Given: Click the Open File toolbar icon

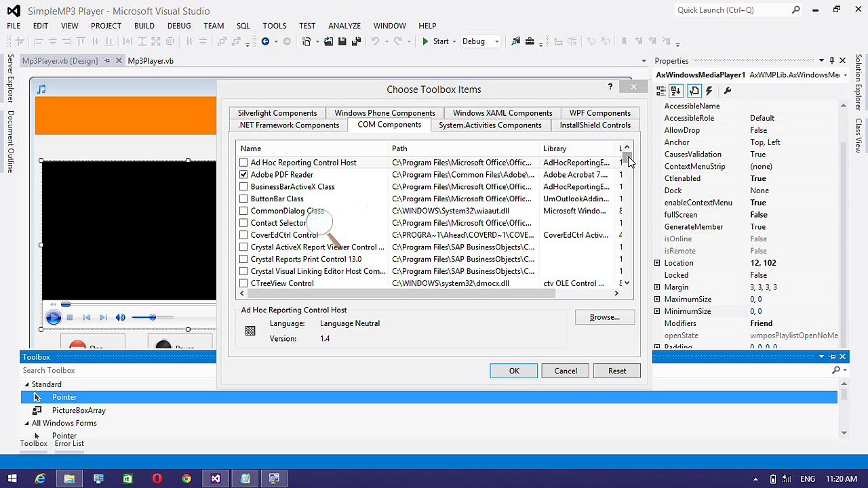Looking at the screenshot, I should 328,41.
